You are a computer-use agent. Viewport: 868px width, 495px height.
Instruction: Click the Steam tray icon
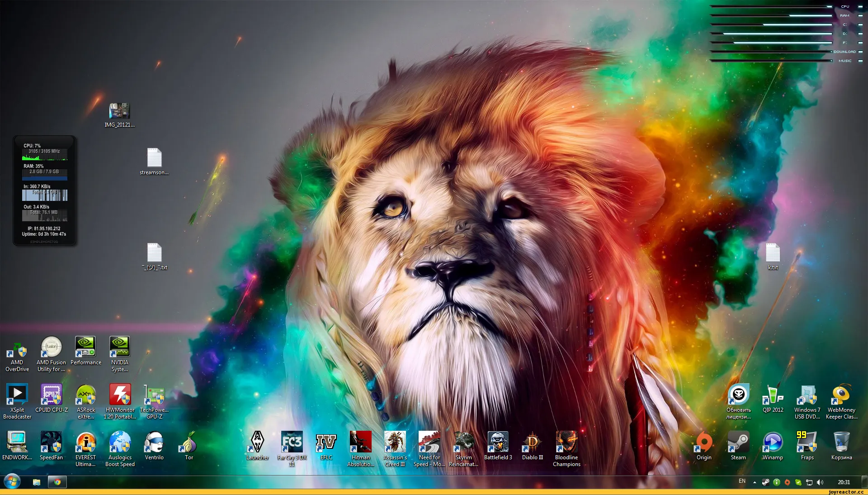(765, 482)
